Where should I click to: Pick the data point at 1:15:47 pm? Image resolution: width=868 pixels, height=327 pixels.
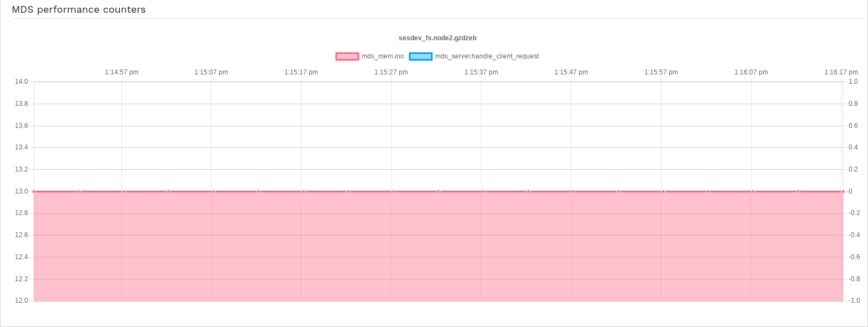click(573, 191)
